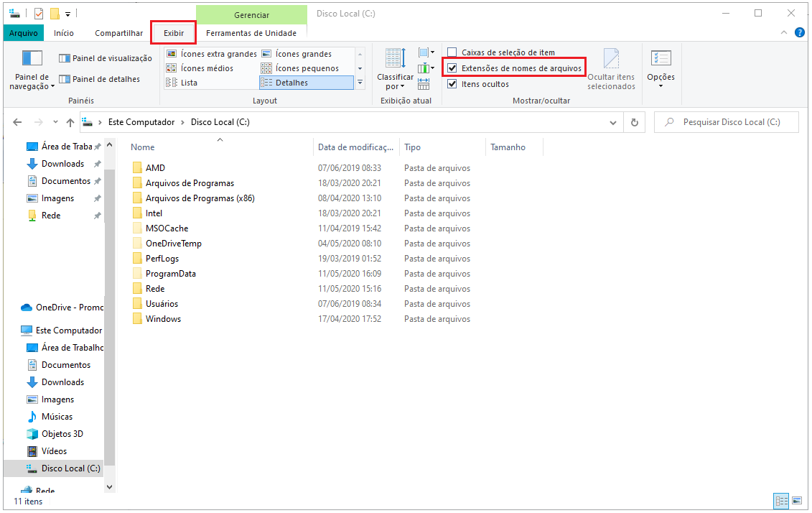Collapse the ribbon with chevron

tap(784, 32)
